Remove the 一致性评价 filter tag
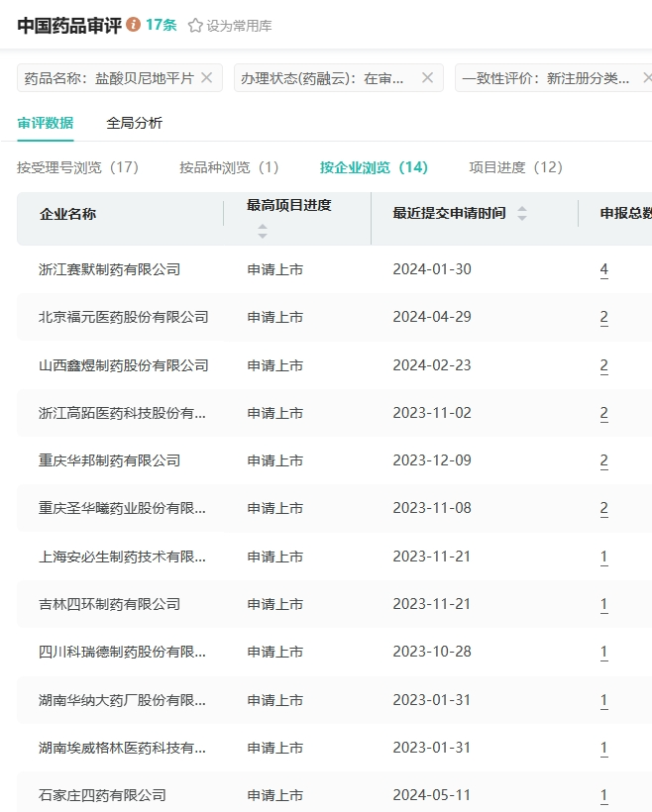Viewport: 652px width, 812px height. (x=647, y=78)
